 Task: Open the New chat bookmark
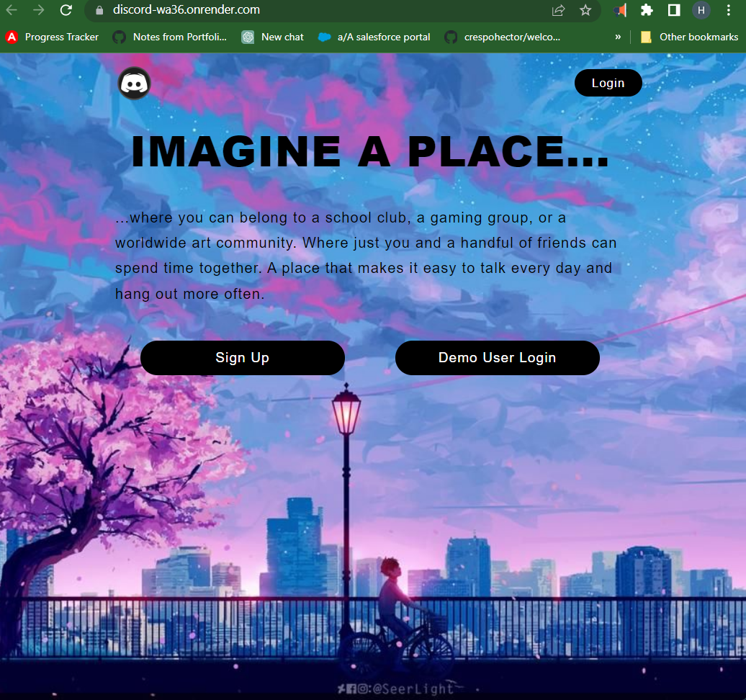[273, 37]
